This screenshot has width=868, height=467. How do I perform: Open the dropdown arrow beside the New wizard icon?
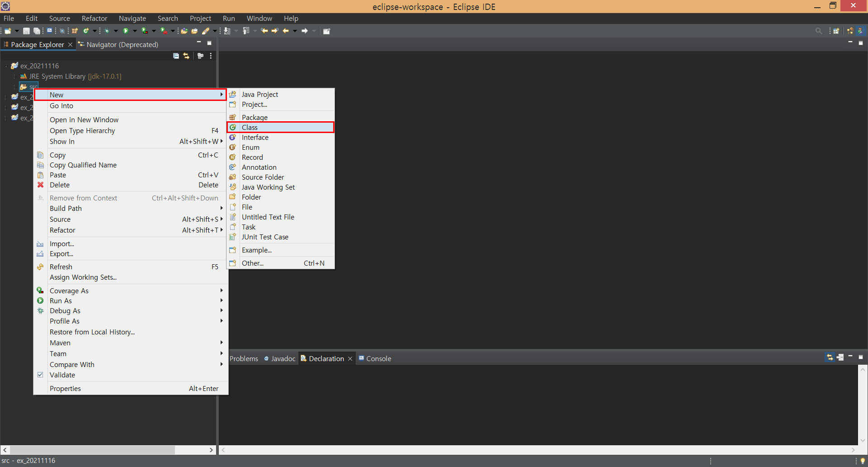coord(17,31)
